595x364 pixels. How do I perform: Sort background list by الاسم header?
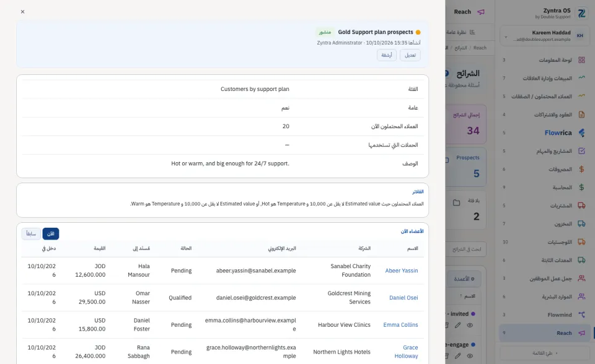pyautogui.click(x=468, y=296)
